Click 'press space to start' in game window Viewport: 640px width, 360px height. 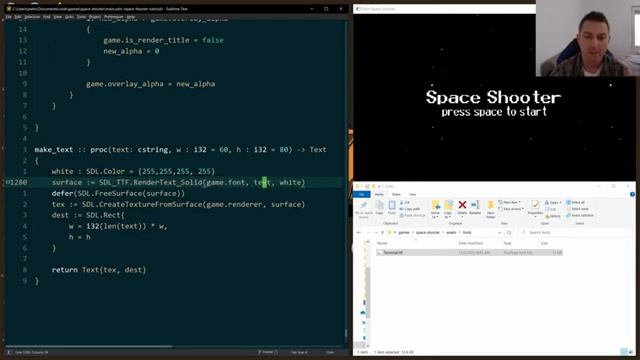pos(494,111)
